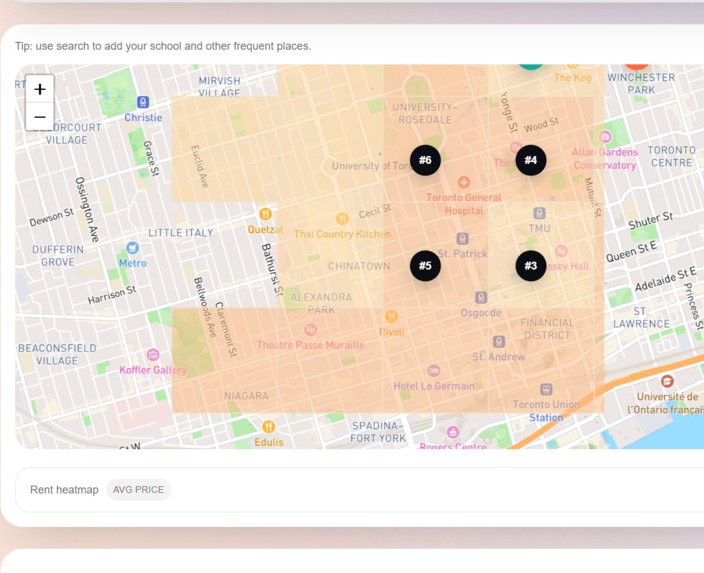The height and width of the screenshot is (573, 704).
Task: Click the Harrison St street label
Action: point(111,295)
